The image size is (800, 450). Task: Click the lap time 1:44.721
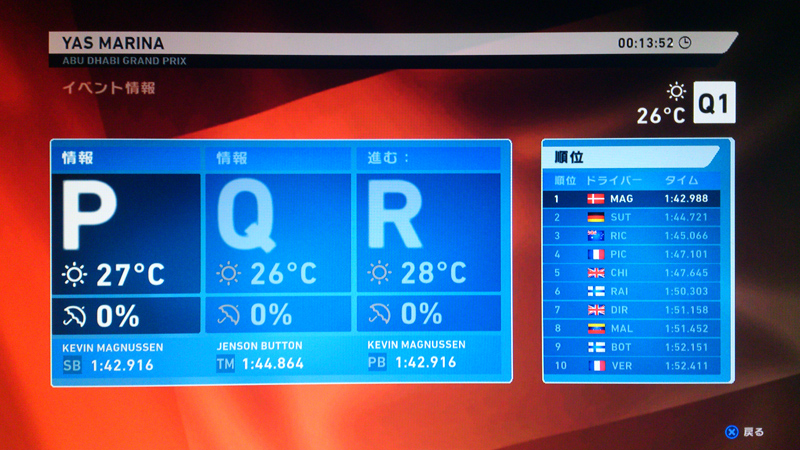point(686,217)
